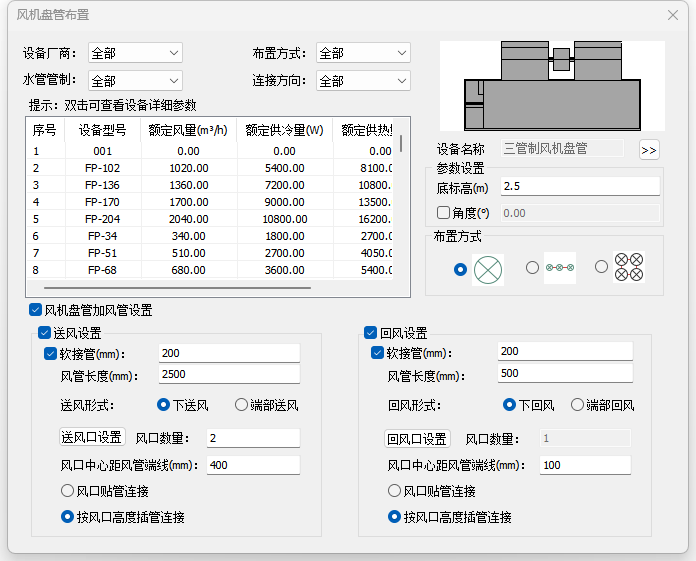Disable the 送风设置 checkbox

click(44, 333)
